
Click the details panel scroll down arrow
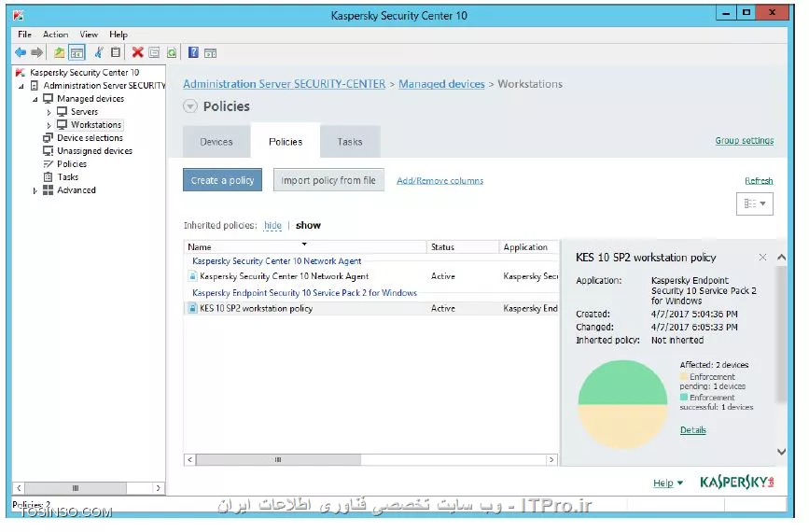(782, 452)
